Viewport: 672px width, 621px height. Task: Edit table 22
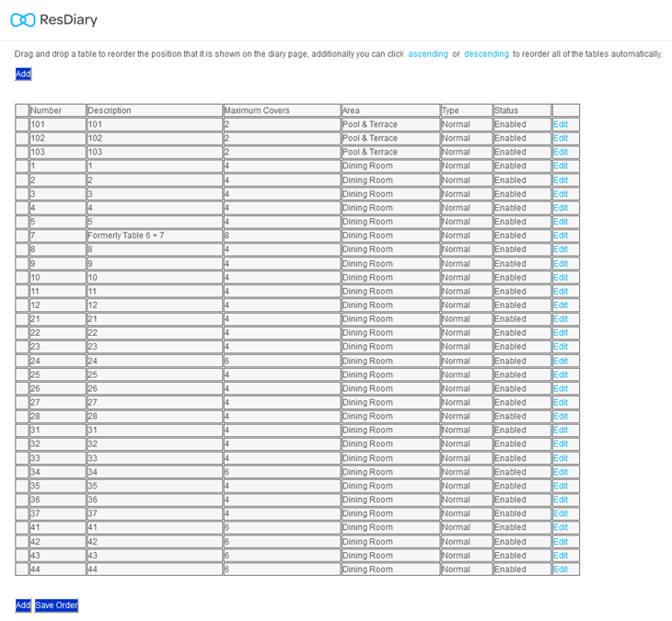[x=560, y=333]
